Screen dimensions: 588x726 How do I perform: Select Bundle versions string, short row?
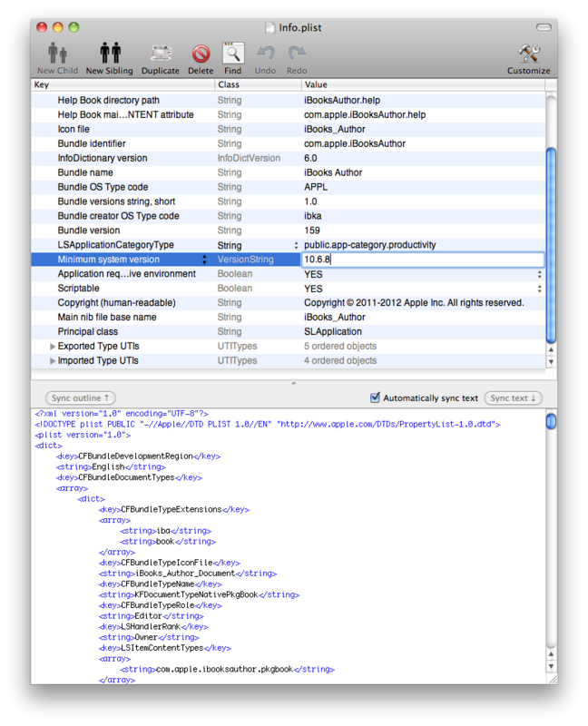pyautogui.click(x=288, y=201)
